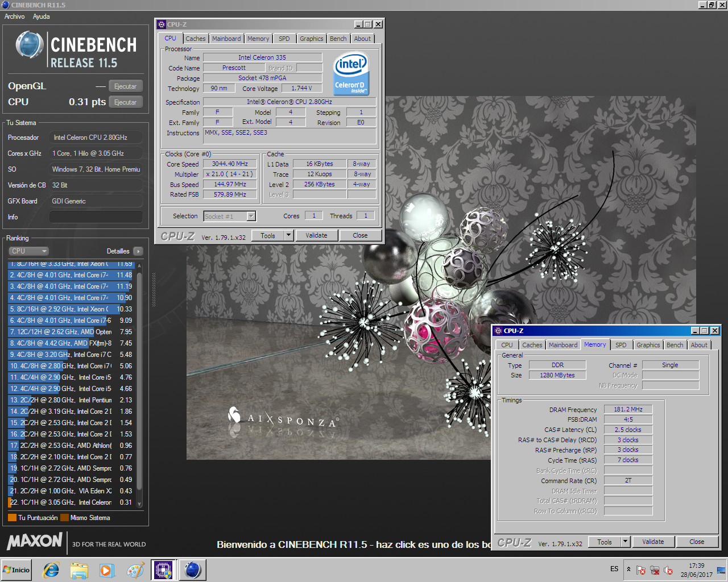Click the CPU-Z taskbar icon
Viewport: 728px width, 582px height.
point(163,570)
